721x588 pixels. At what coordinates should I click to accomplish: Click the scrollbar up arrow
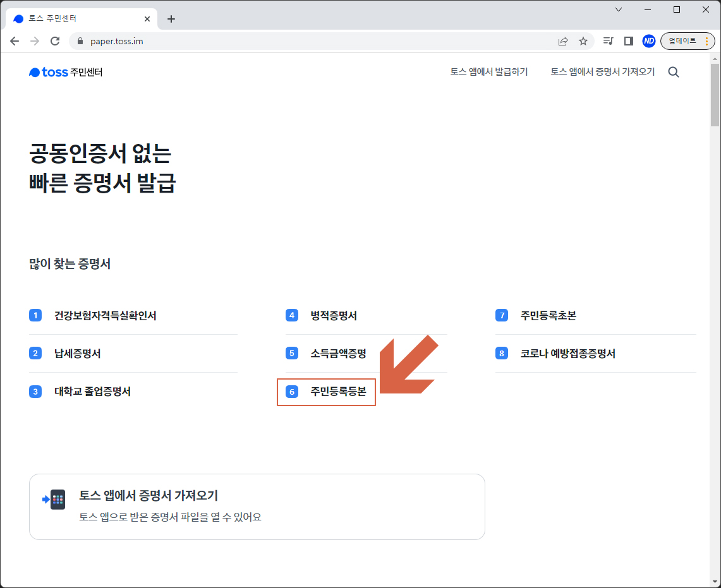click(x=715, y=58)
